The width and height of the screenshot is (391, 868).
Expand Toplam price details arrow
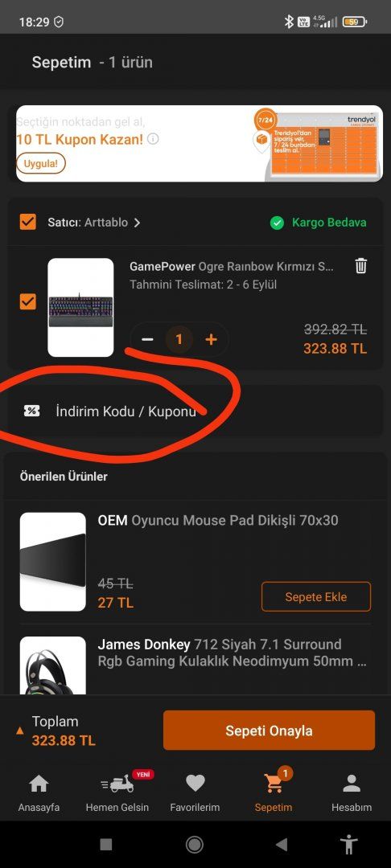click(x=20, y=731)
